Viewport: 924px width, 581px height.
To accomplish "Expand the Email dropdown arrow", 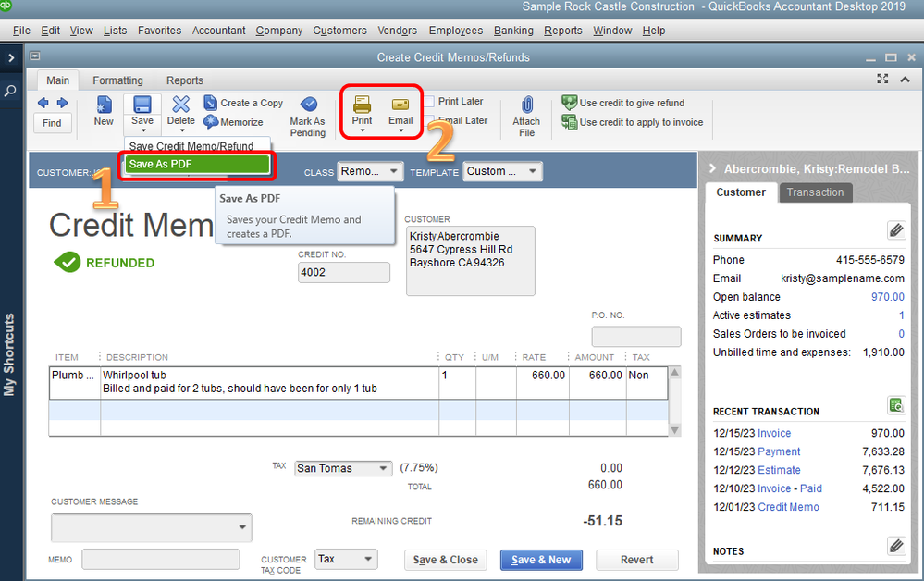I will pyautogui.click(x=400, y=130).
